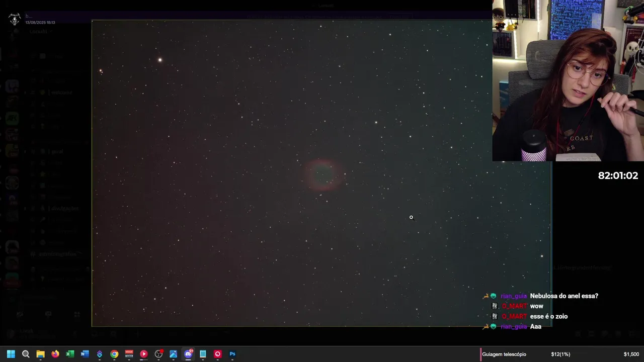The width and height of the screenshot is (644, 362).
Task: Open Word from the taskbar
Action: coord(85,354)
